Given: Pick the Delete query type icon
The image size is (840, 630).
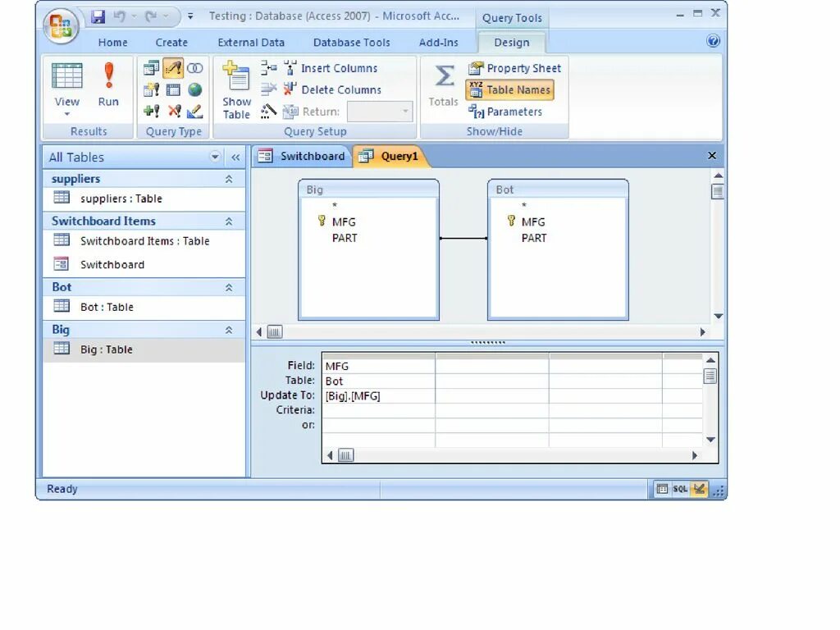Looking at the screenshot, I should coord(173,109).
